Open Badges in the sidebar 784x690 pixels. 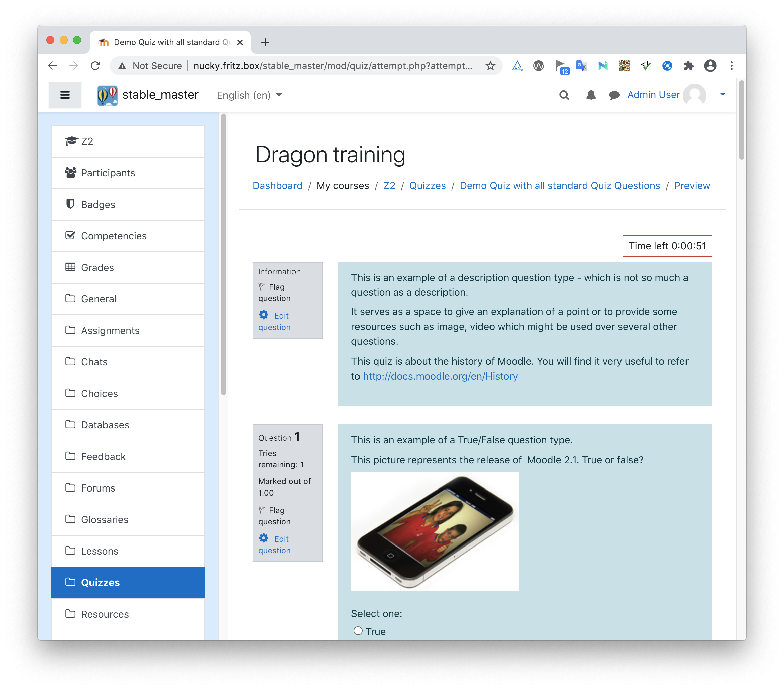coord(128,204)
